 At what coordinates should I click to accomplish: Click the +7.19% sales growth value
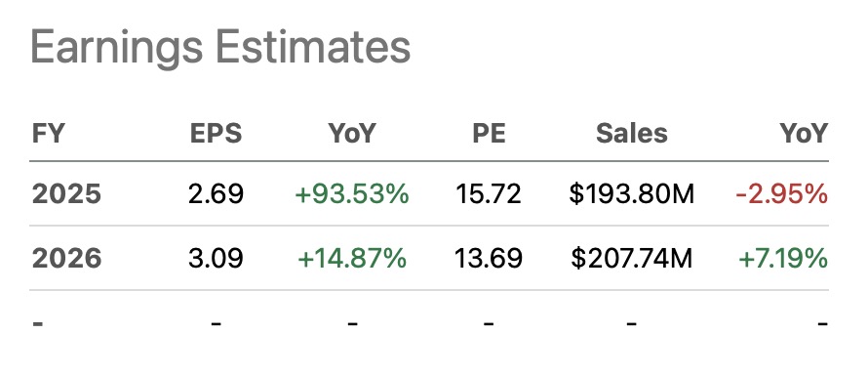click(783, 258)
